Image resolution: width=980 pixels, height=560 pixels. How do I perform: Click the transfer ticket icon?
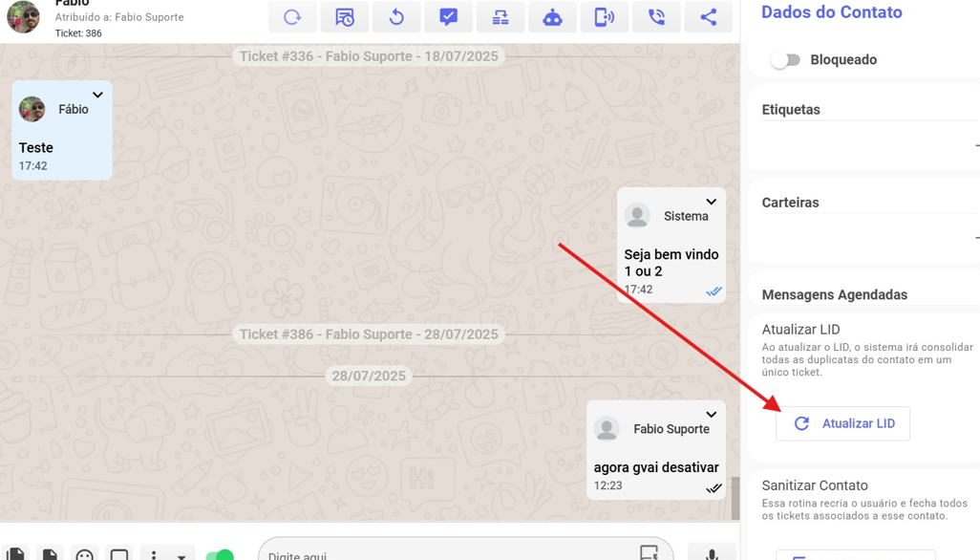501,17
